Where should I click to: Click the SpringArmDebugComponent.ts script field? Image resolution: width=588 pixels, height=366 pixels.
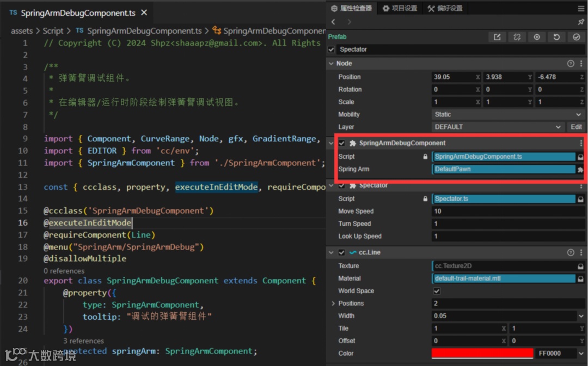504,157
